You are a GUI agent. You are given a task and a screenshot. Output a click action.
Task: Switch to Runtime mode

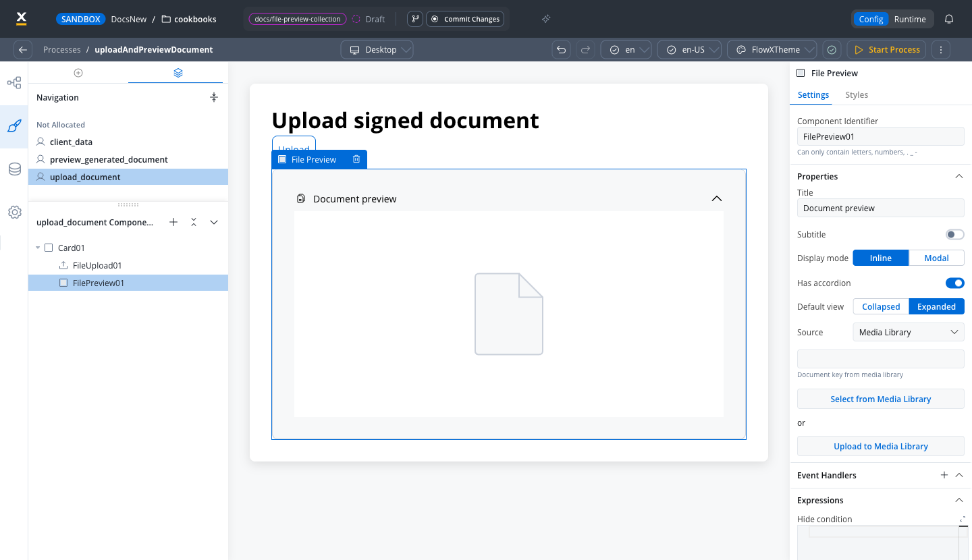pyautogui.click(x=910, y=19)
